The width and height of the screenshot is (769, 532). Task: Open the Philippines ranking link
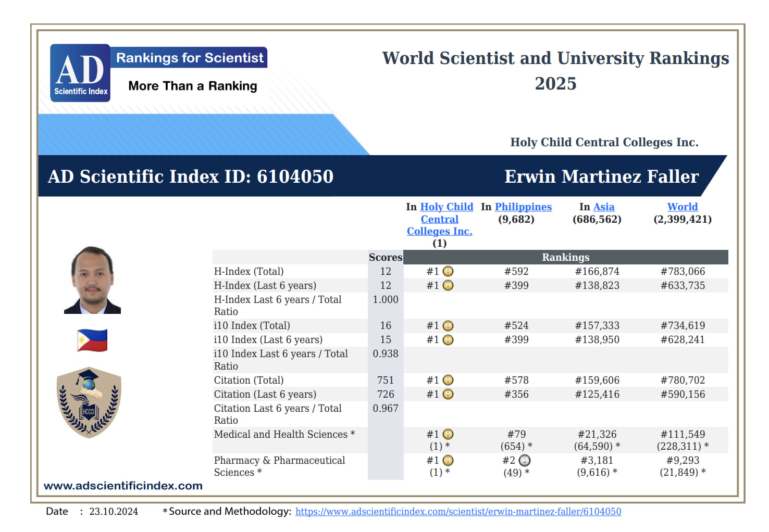tap(523, 207)
